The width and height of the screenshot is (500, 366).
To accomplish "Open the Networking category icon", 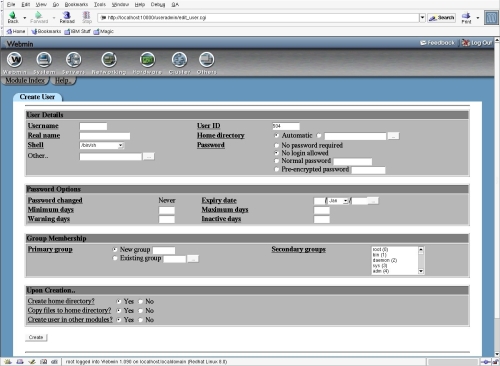I will point(109,60).
